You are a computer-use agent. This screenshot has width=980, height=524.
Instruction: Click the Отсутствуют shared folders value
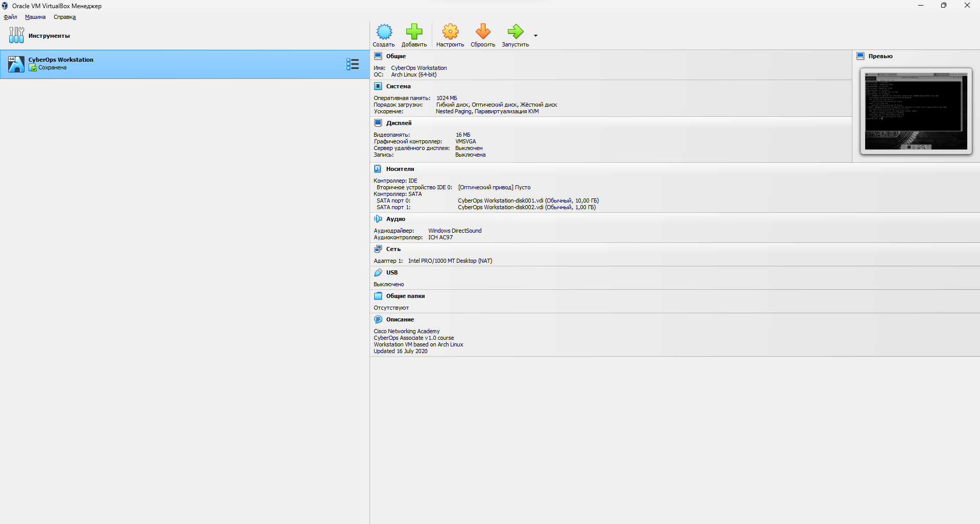391,308
